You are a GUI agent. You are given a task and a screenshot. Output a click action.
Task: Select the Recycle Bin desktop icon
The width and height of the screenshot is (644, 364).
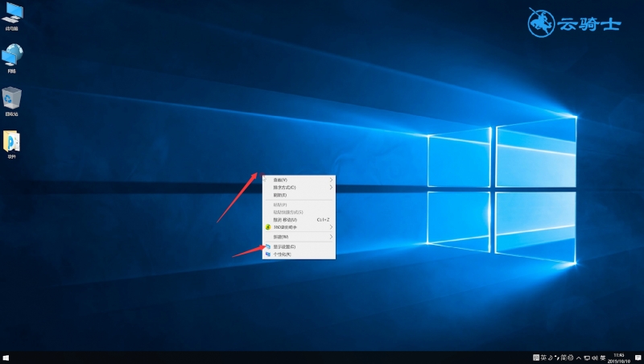pos(12,101)
